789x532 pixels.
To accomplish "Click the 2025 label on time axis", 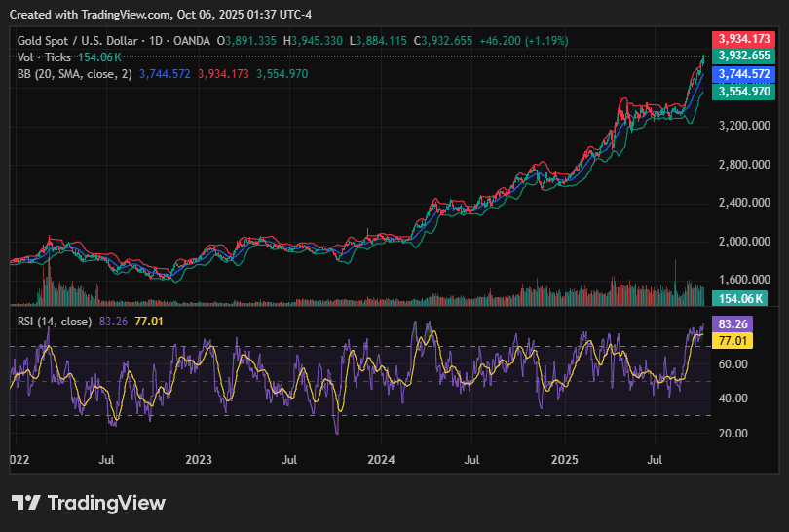I will pos(565,457).
